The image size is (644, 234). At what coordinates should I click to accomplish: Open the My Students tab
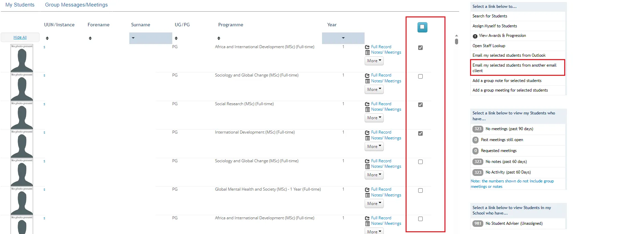click(x=20, y=5)
